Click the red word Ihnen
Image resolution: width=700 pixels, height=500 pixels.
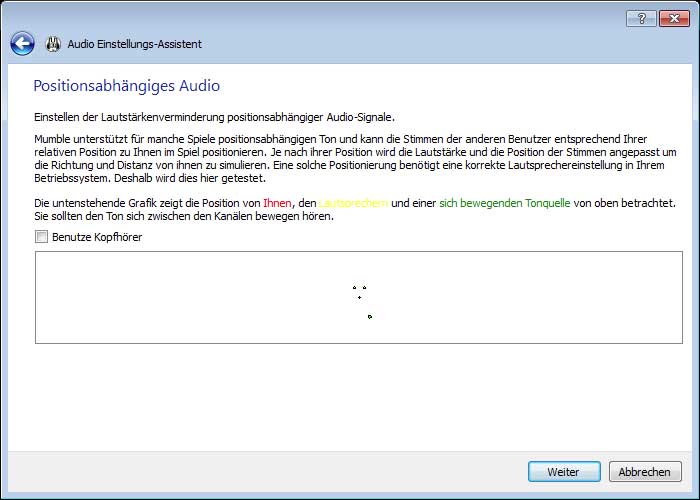277,203
